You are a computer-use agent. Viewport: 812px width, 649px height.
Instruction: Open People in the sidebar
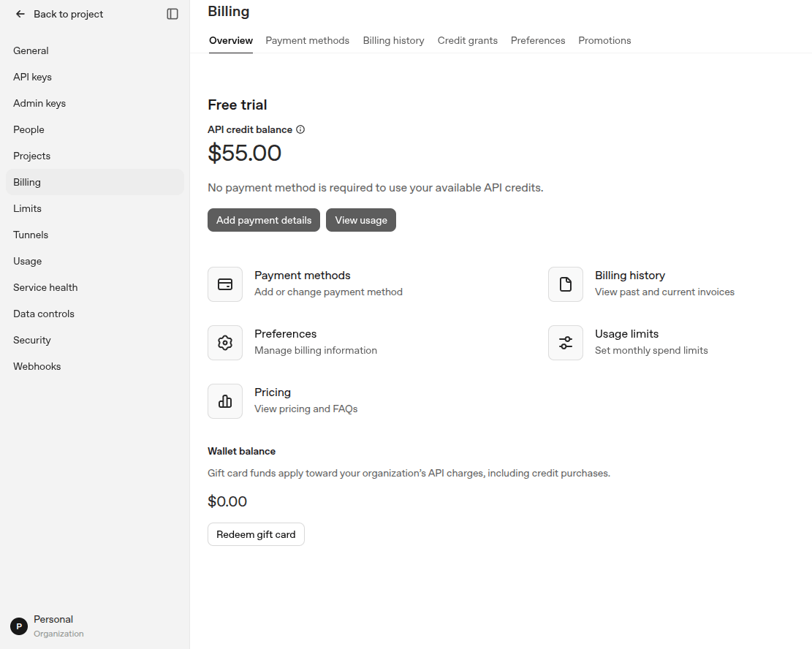click(x=95, y=129)
